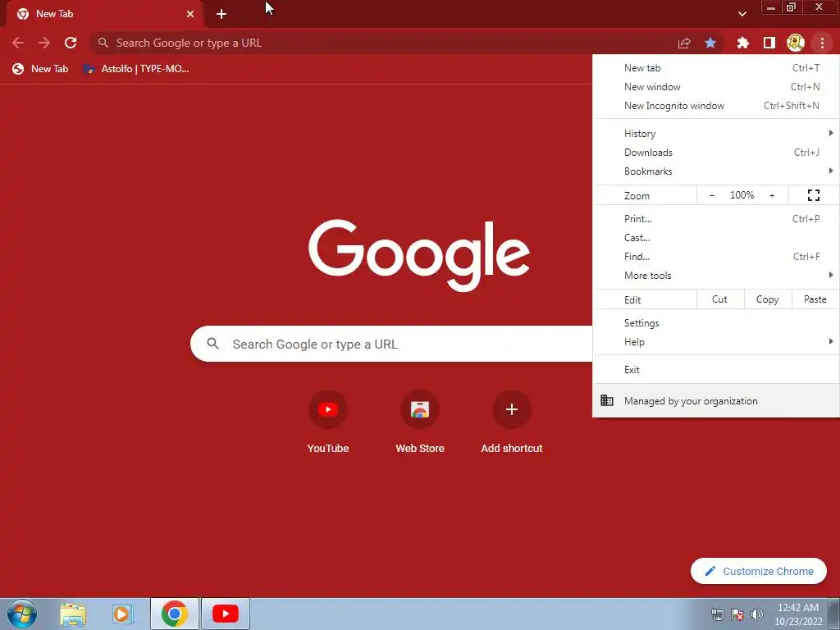Open the Web Store shortcut icon
Image resolution: width=840 pixels, height=630 pixels.
(420, 410)
